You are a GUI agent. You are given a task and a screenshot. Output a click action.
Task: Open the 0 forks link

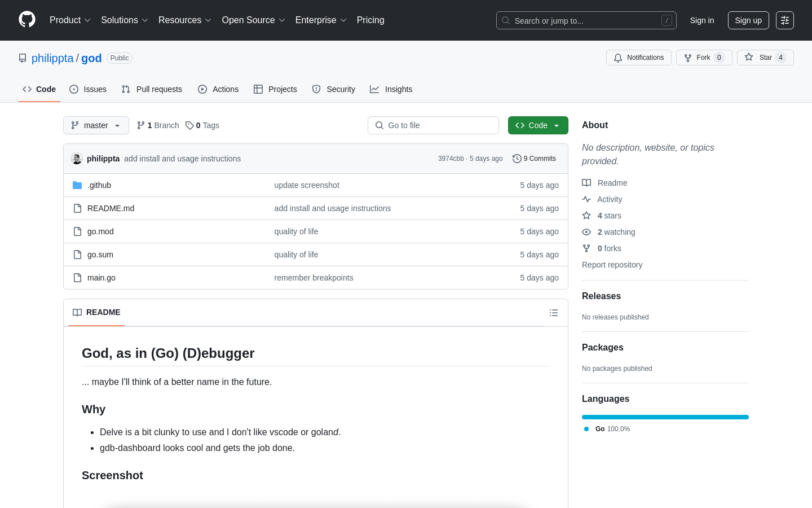point(602,248)
